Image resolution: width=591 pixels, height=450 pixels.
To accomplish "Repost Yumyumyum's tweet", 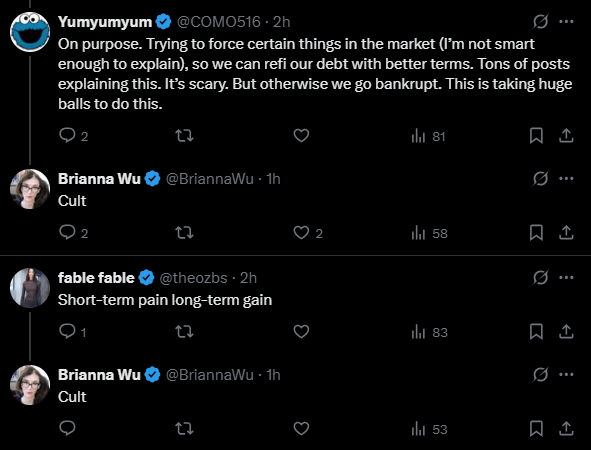I will coord(184,136).
